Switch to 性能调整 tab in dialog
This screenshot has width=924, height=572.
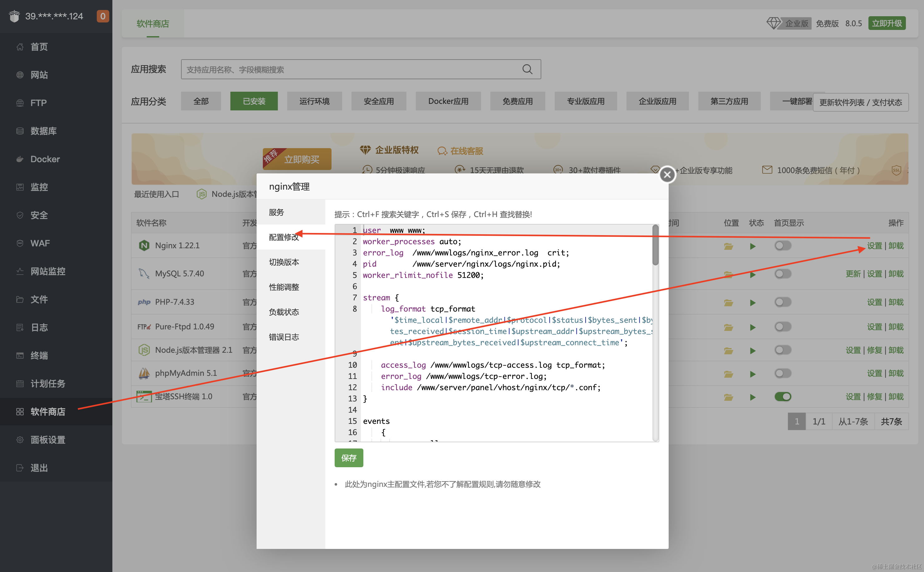click(284, 287)
